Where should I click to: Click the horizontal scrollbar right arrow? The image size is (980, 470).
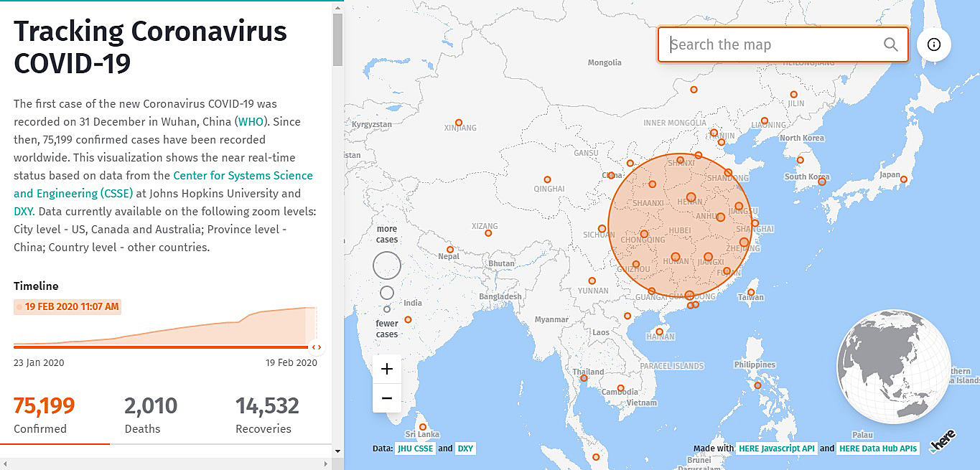point(327,464)
